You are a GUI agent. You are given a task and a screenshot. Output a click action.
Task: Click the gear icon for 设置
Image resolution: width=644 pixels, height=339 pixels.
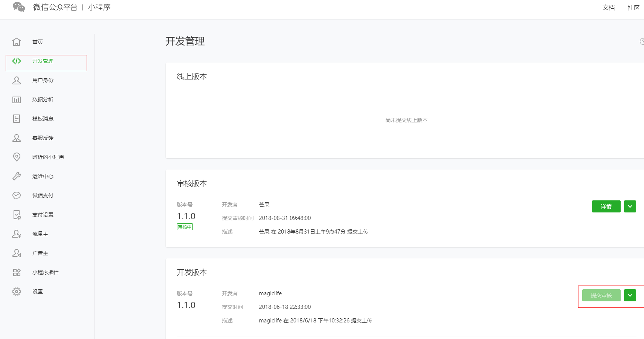17,292
